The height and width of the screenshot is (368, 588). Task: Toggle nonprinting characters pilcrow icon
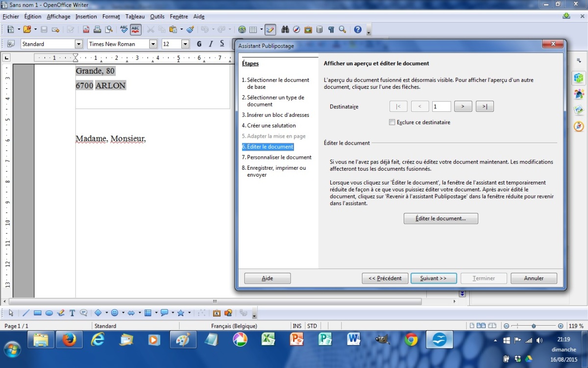(331, 29)
